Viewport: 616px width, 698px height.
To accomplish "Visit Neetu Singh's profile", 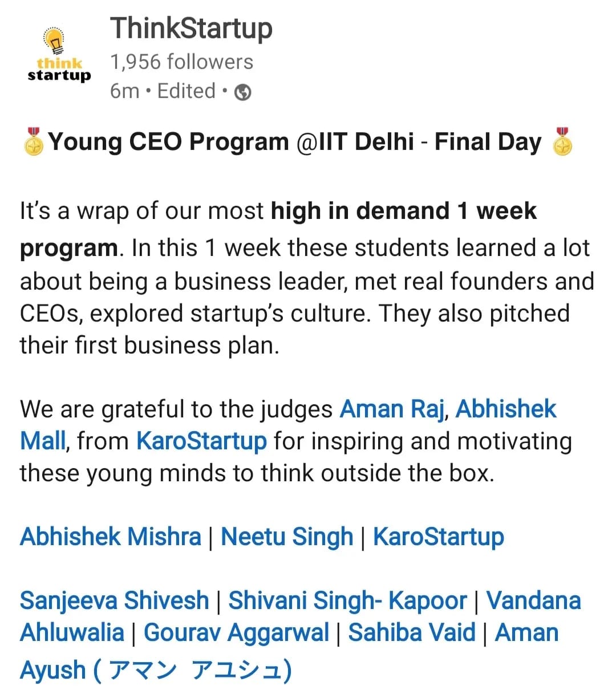I will tap(287, 537).
